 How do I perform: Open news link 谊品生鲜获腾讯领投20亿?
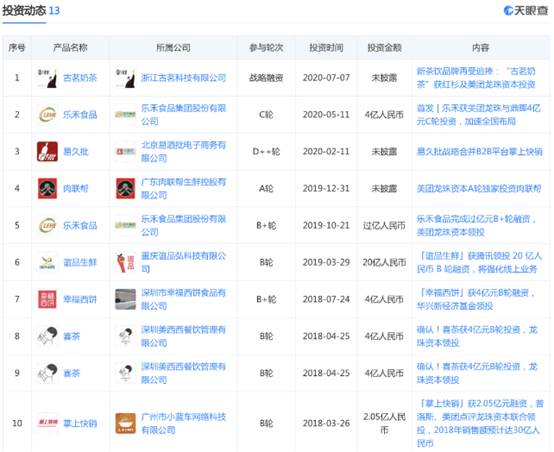click(479, 262)
